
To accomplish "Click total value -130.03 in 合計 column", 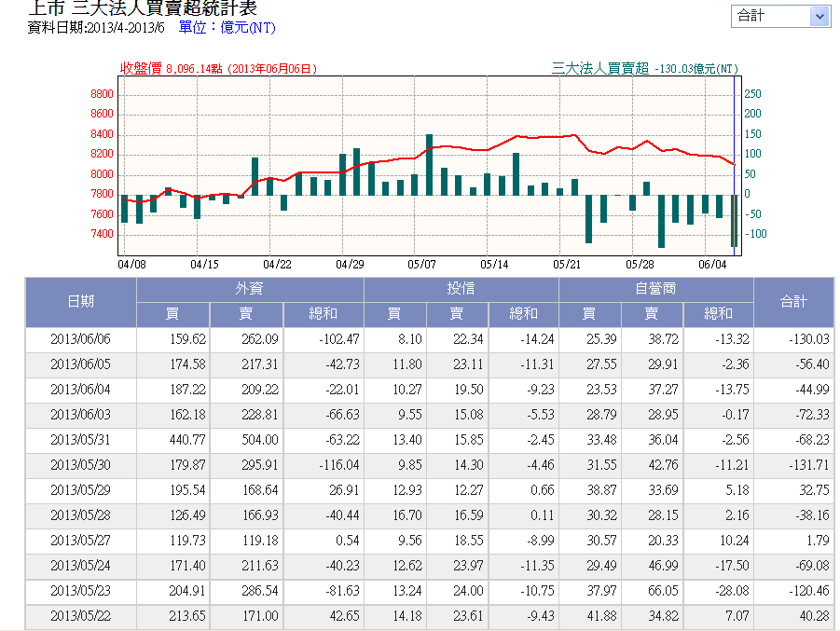I will tap(809, 339).
